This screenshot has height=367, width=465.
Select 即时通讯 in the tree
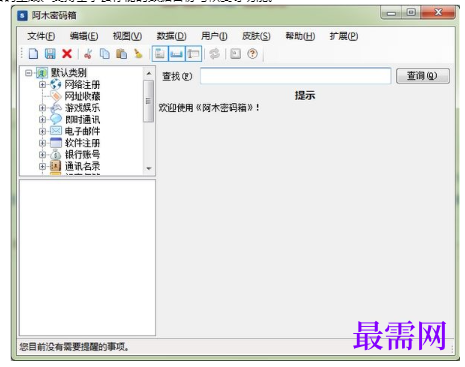pos(82,120)
